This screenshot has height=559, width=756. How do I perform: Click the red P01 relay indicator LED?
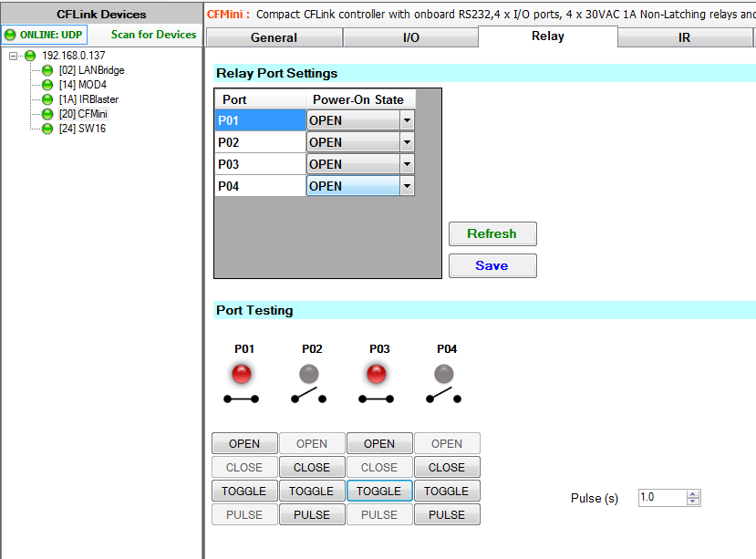click(242, 374)
